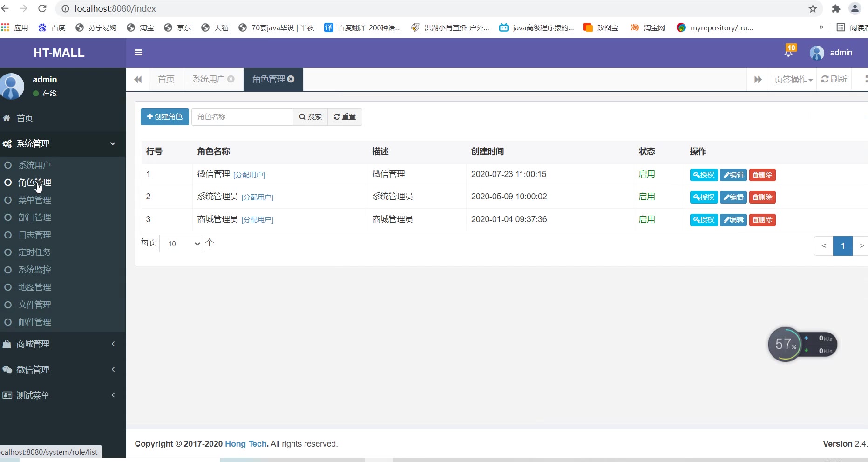Viewport: 868px width, 462px height.
Task: Close the 系统用户 tab
Action: coord(231,79)
